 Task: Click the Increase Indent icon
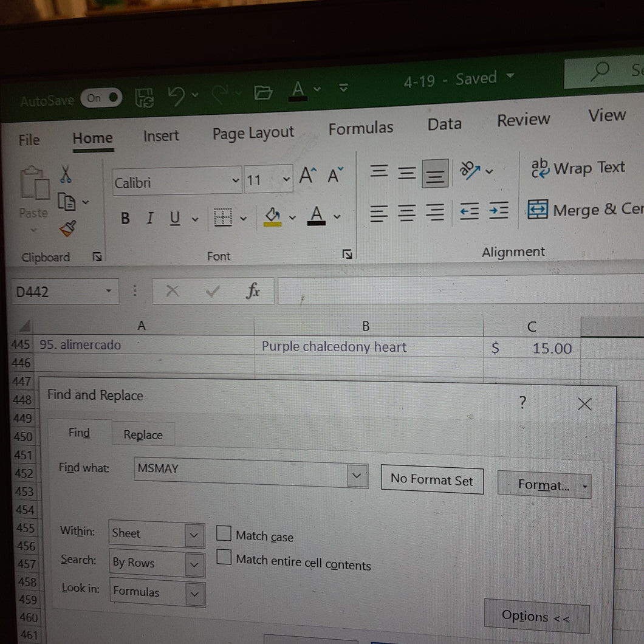pos(499,211)
